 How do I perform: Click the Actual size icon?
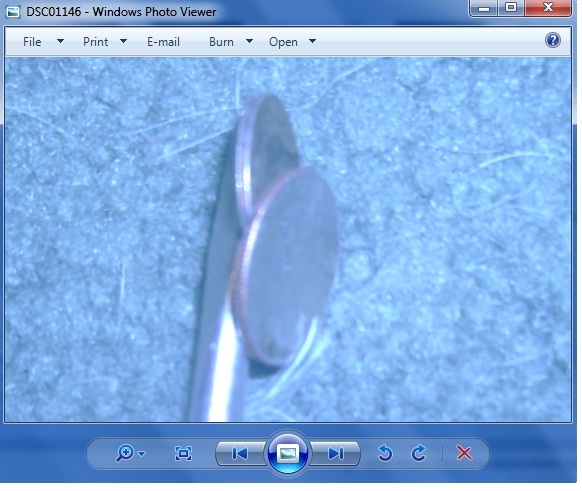coord(183,454)
